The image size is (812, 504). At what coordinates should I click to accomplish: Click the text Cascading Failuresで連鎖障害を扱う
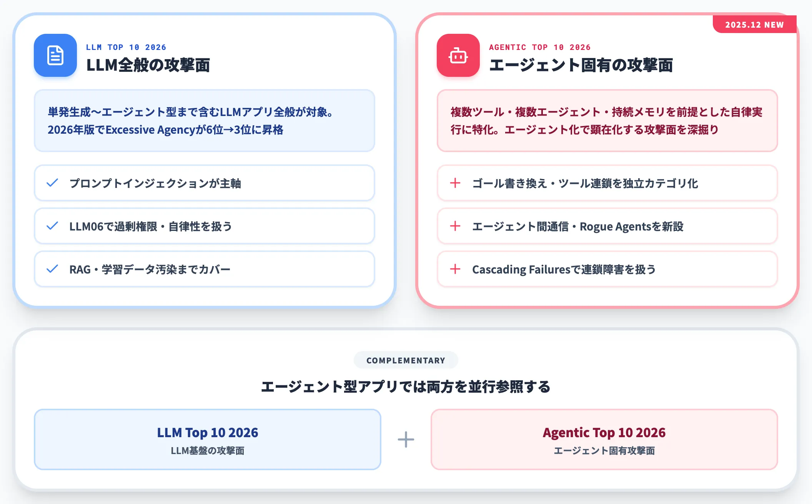pos(564,269)
